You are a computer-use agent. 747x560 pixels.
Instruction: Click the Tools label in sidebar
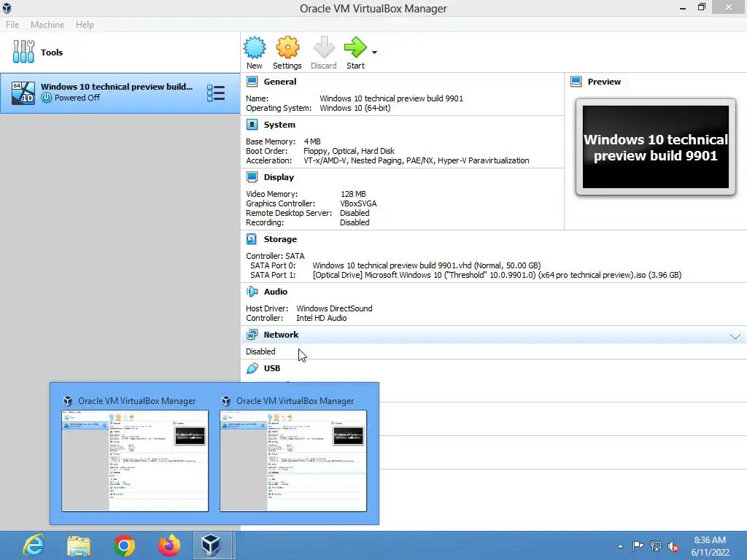coord(52,52)
